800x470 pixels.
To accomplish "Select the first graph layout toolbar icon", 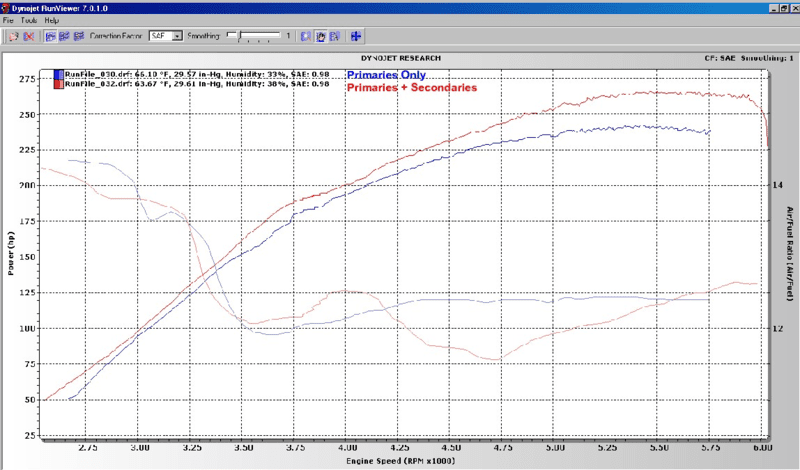I will (50, 36).
